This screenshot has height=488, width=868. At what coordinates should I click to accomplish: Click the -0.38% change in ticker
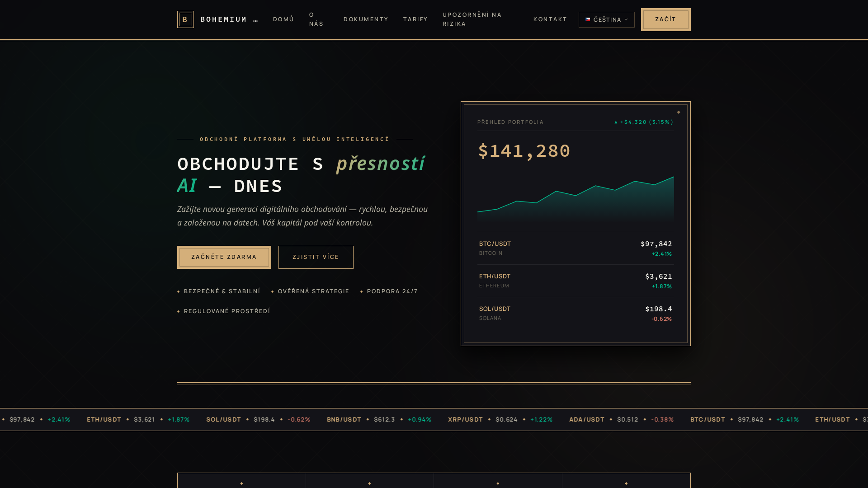662,420
